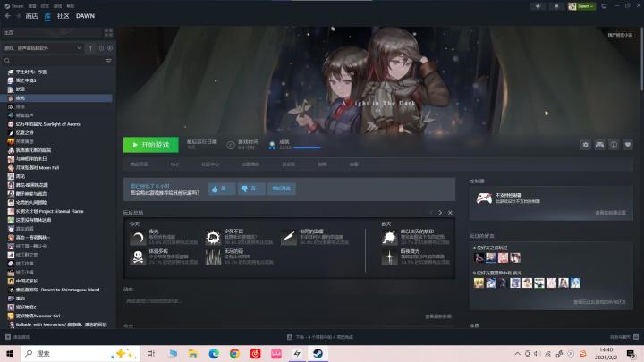Image resolution: width=644 pixels, height=362 pixels.
Task: Open downloads status at bottom bar
Action: 320,337
